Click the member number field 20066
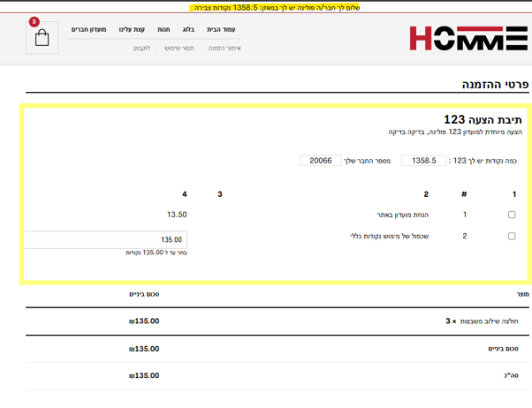The image size is (532, 408). pyautogui.click(x=320, y=161)
